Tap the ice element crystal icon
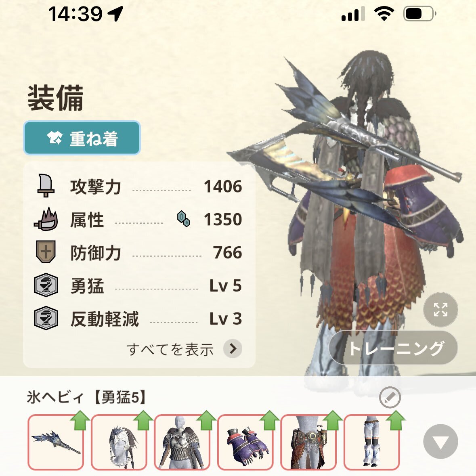This screenshot has height=476, width=476. click(x=184, y=218)
